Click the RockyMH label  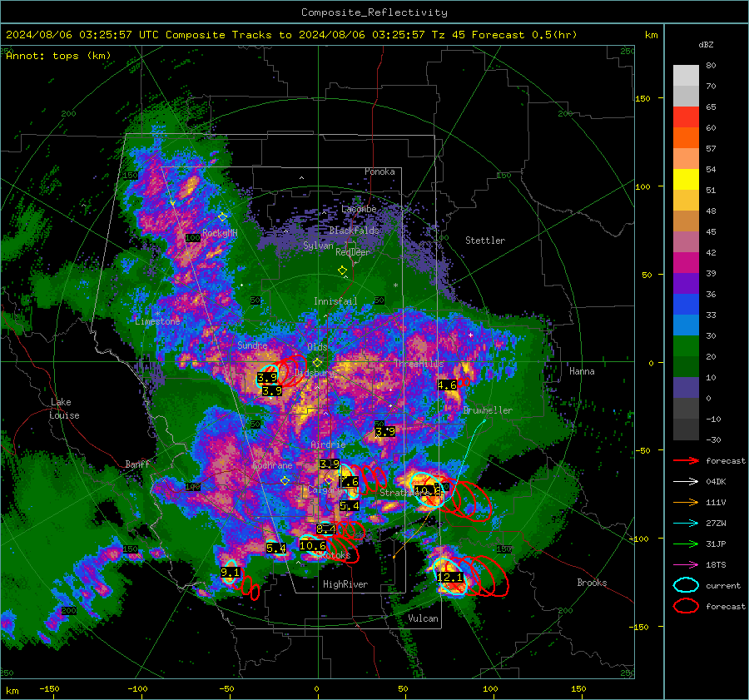[220, 233]
